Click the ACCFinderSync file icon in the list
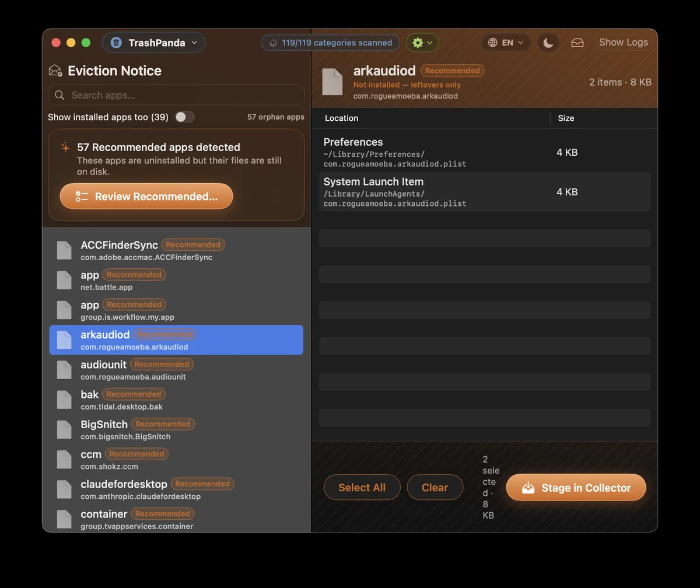 (64, 250)
